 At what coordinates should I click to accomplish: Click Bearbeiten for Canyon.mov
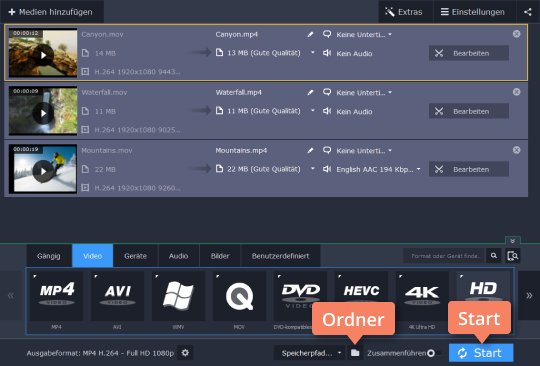[x=469, y=53]
